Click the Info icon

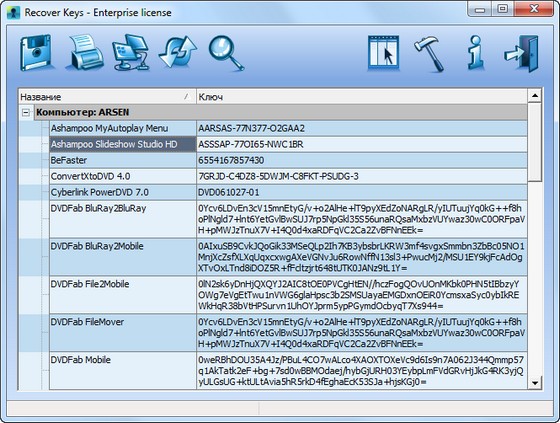tap(476, 52)
